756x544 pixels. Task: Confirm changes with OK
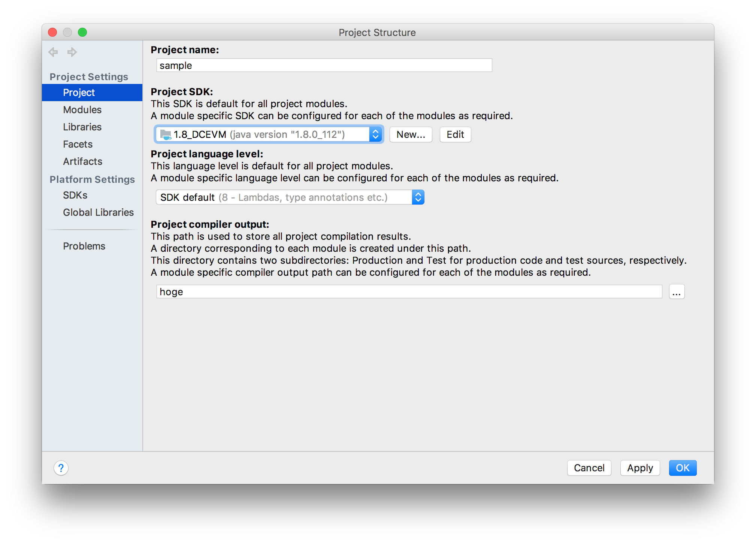tap(683, 468)
